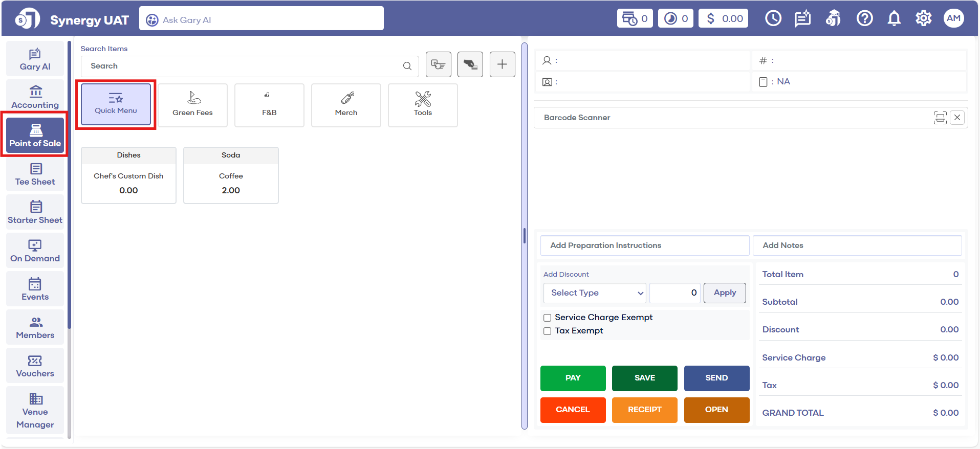Screen dimensions: 980x449
Task: Click the help question mark icon
Action: [864, 19]
